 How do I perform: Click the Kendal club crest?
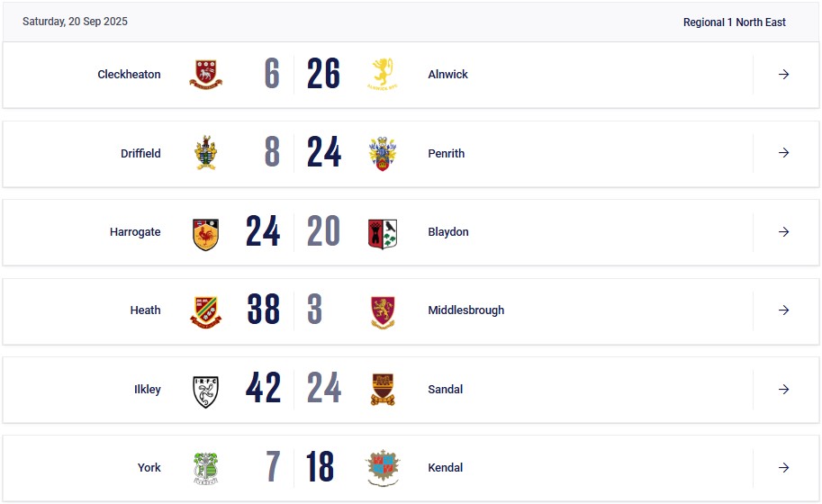(382, 468)
